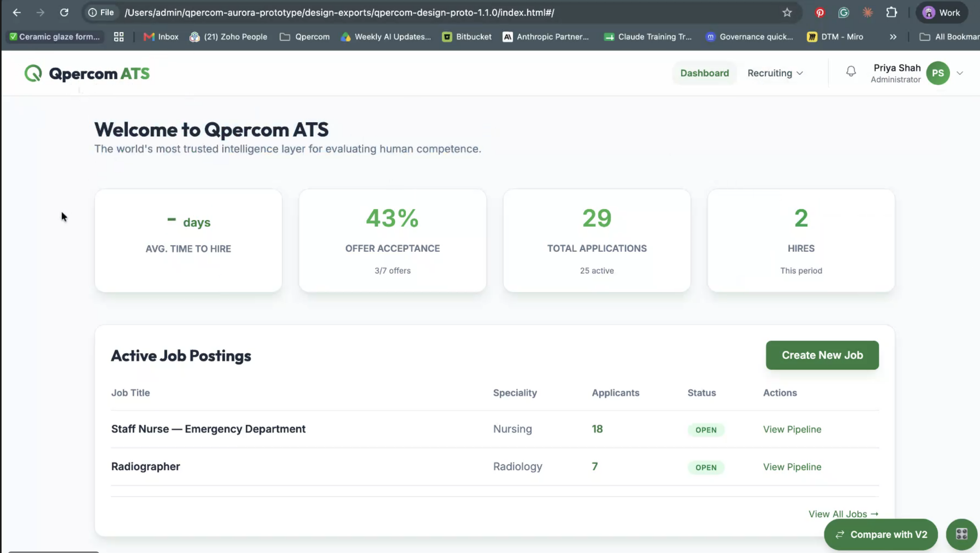This screenshot has height=553, width=980.
Task: Open the Zoho People bookmark
Action: click(228, 37)
